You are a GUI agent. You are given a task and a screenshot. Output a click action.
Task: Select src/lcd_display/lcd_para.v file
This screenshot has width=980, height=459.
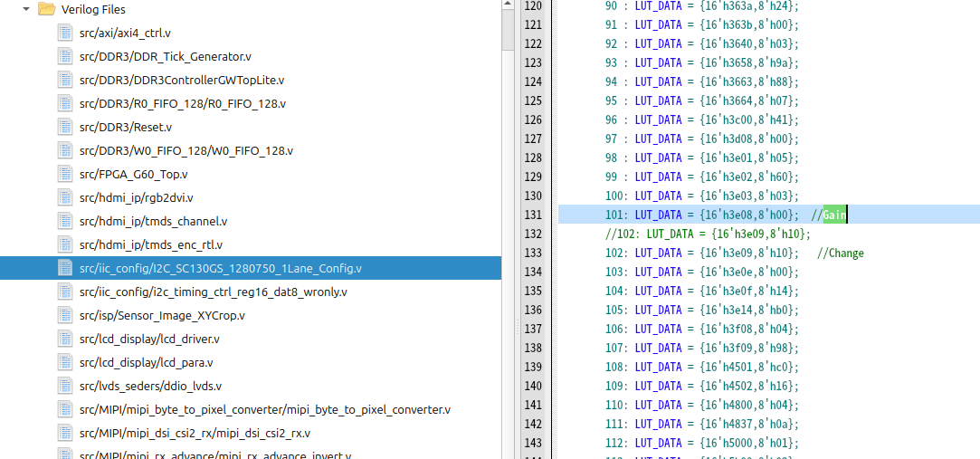[x=147, y=363]
